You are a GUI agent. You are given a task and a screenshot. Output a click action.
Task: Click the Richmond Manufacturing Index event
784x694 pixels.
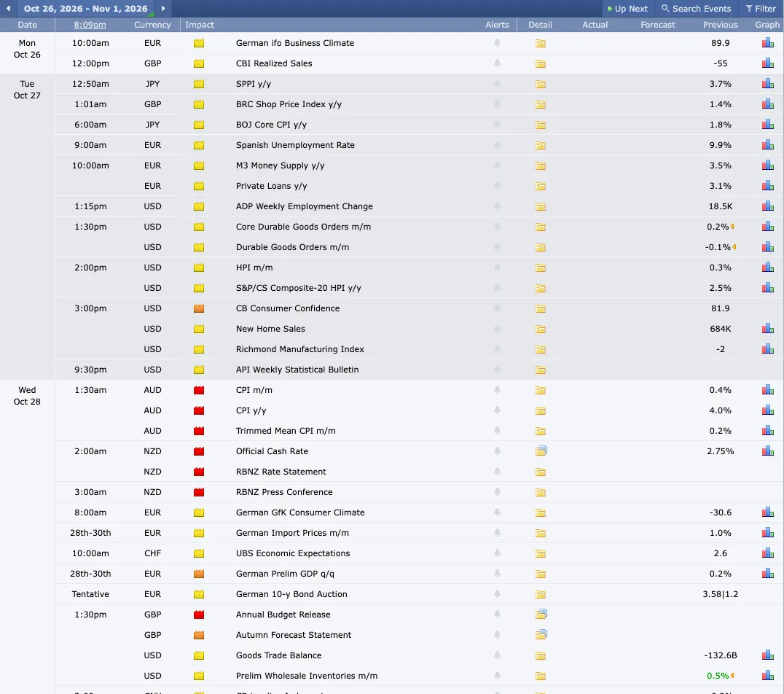click(x=300, y=349)
